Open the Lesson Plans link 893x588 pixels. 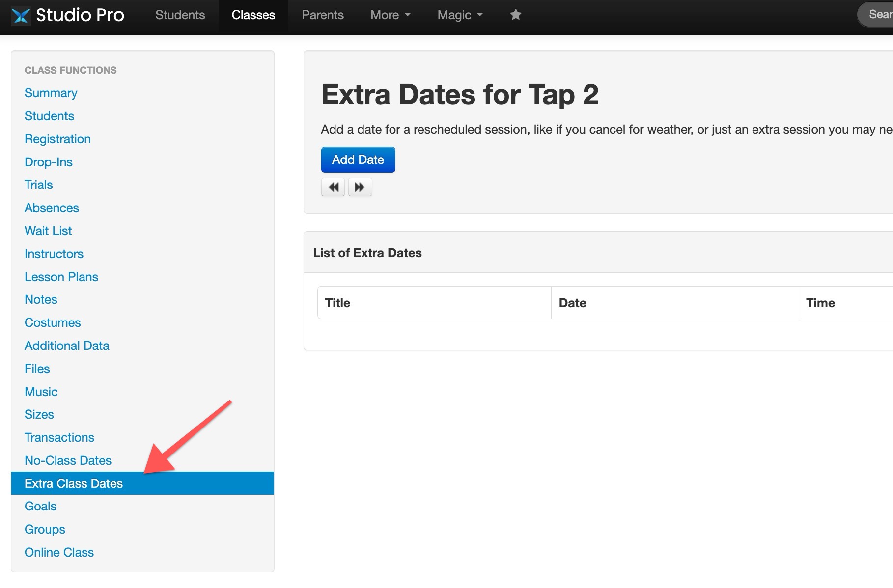(x=61, y=277)
